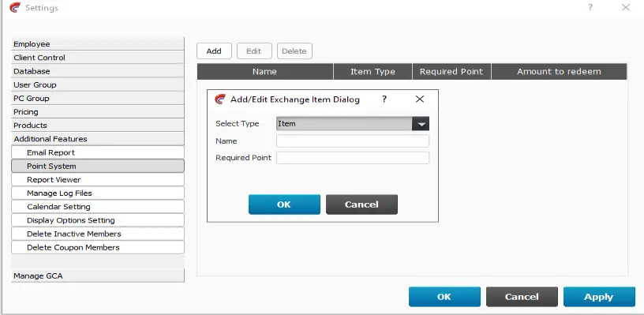
Task: Confirm the exchange item dialog with OK
Action: (x=284, y=204)
